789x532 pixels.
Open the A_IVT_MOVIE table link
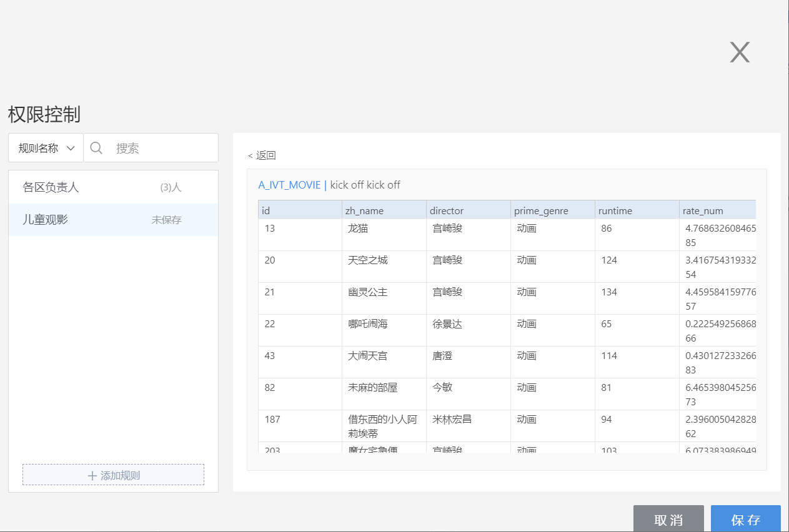coord(289,185)
